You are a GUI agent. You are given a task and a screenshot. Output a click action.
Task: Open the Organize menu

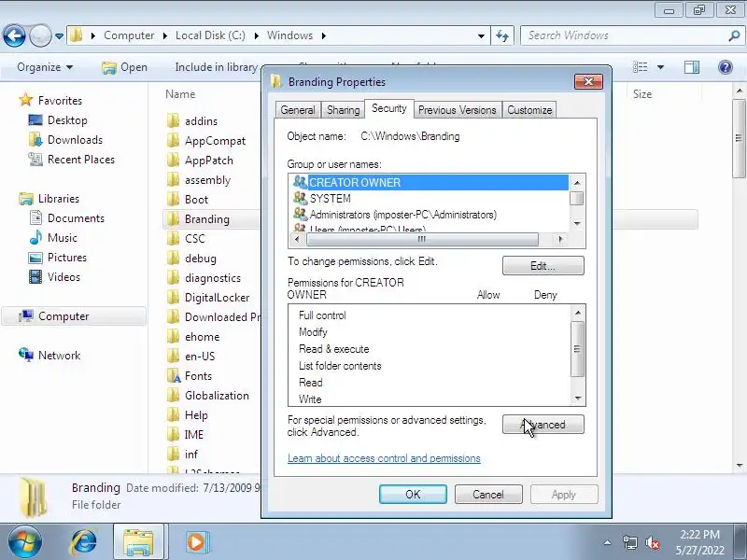[x=45, y=67]
